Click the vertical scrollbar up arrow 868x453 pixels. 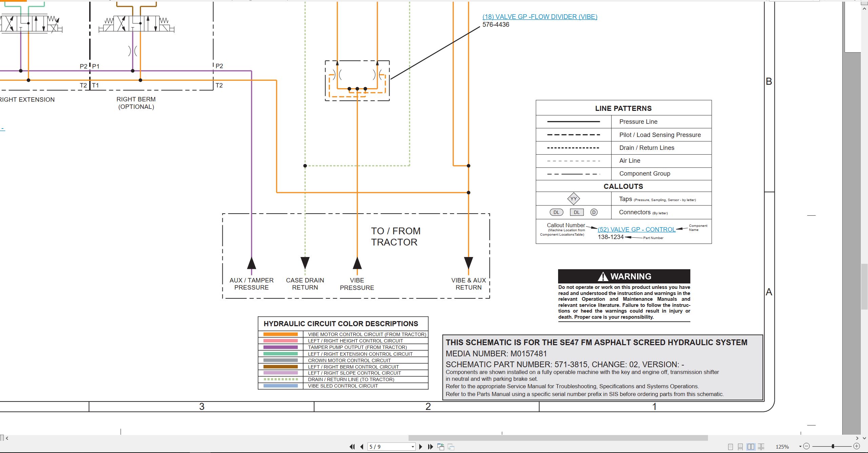(x=864, y=8)
